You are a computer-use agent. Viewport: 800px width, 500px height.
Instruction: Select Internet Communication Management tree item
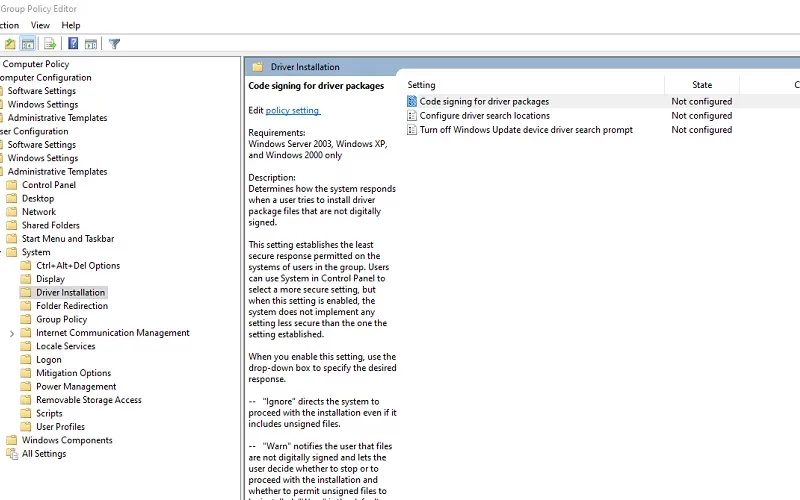[x=113, y=333]
